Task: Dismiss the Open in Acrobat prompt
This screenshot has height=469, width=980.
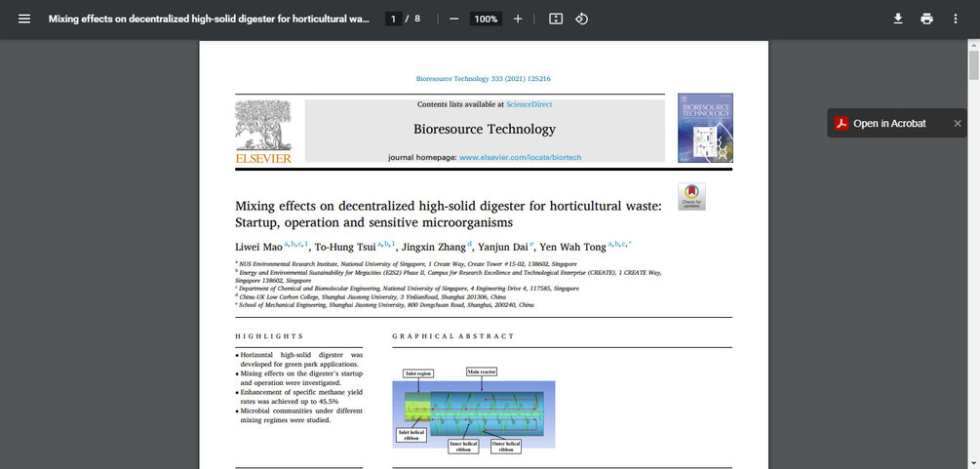Action: point(957,123)
